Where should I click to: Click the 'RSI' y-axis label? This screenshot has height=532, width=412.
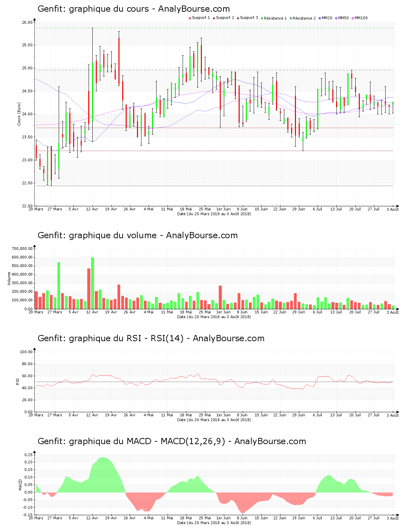coord(18,381)
